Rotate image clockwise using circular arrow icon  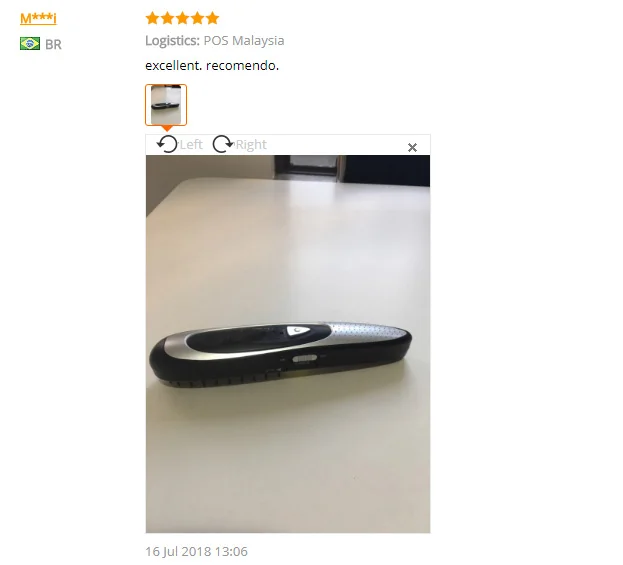point(222,144)
